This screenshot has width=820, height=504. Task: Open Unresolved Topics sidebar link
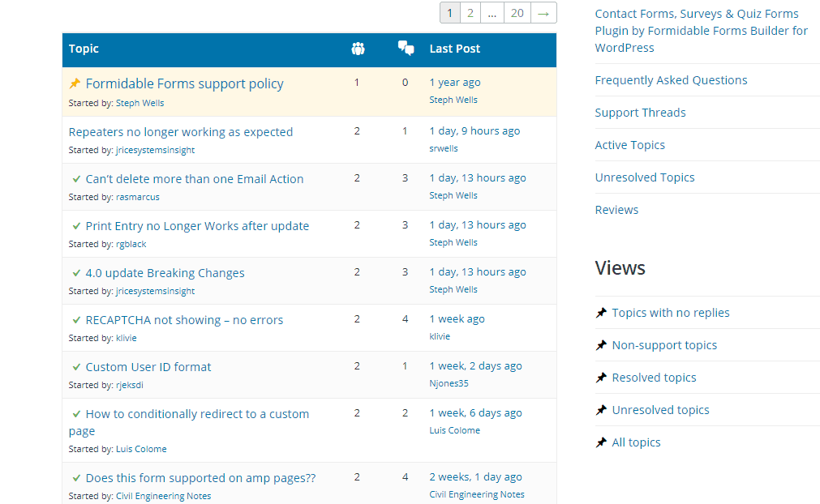645,177
